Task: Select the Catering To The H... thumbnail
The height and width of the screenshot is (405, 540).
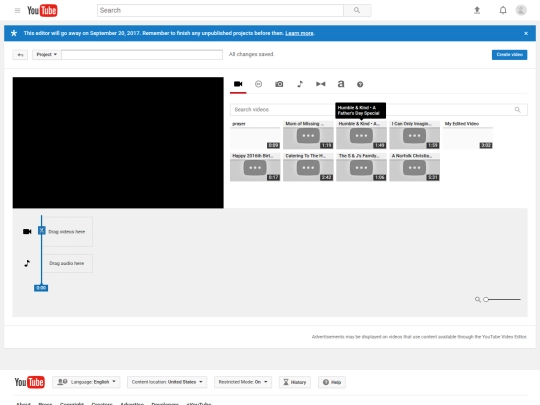Action: point(308,167)
